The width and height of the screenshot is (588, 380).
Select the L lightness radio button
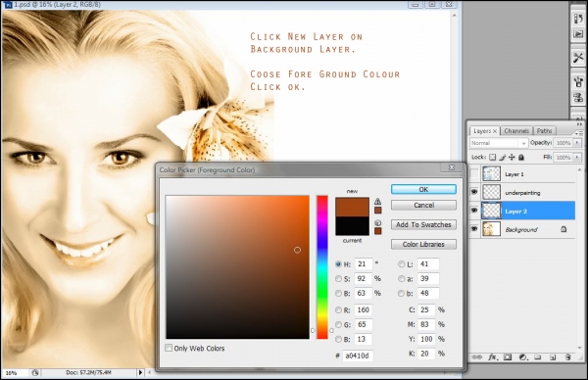[x=401, y=264]
